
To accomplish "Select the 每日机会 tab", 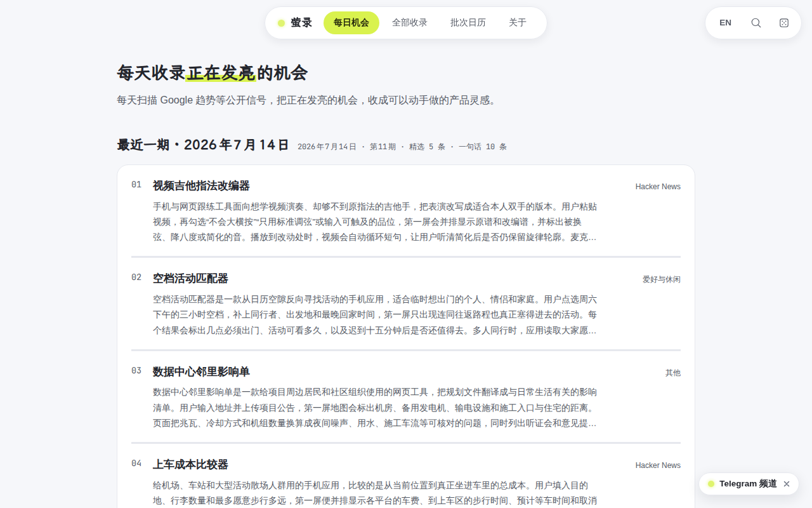I will coord(351,23).
